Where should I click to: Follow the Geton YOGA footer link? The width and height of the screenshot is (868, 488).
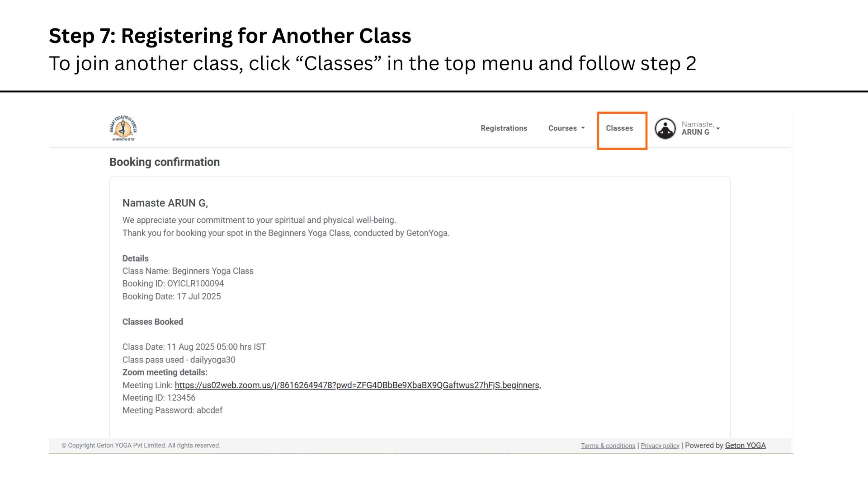(x=745, y=446)
